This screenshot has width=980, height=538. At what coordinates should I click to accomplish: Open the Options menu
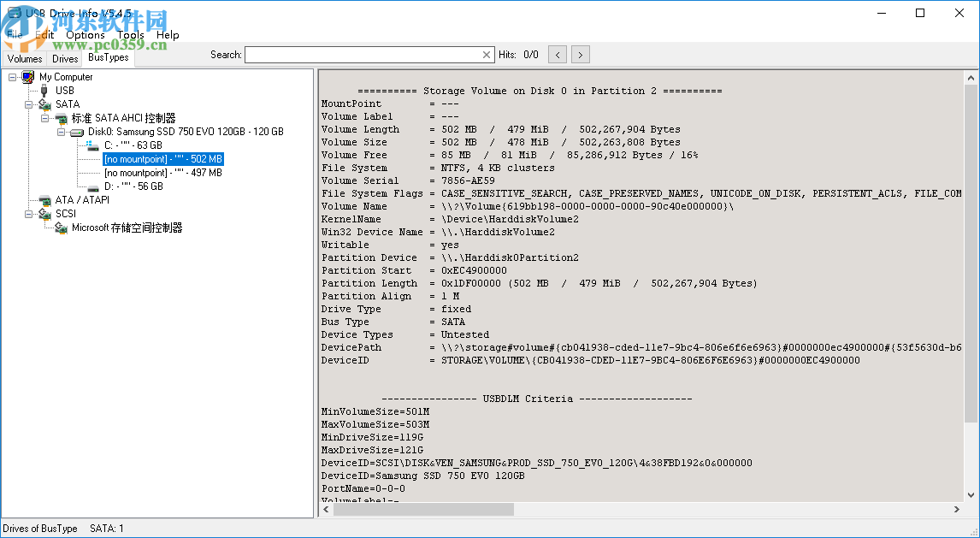pyautogui.click(x=85, y=35)
